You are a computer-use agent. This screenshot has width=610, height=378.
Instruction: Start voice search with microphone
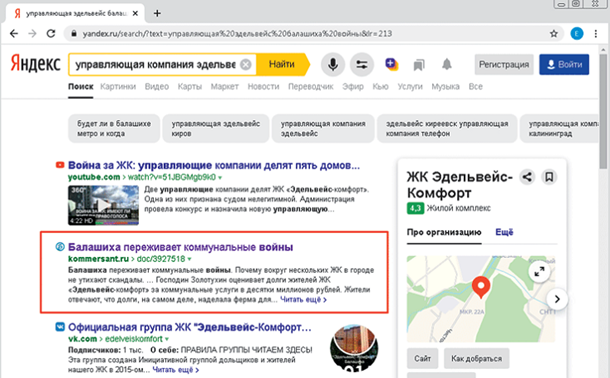click(x=333, y=65)
